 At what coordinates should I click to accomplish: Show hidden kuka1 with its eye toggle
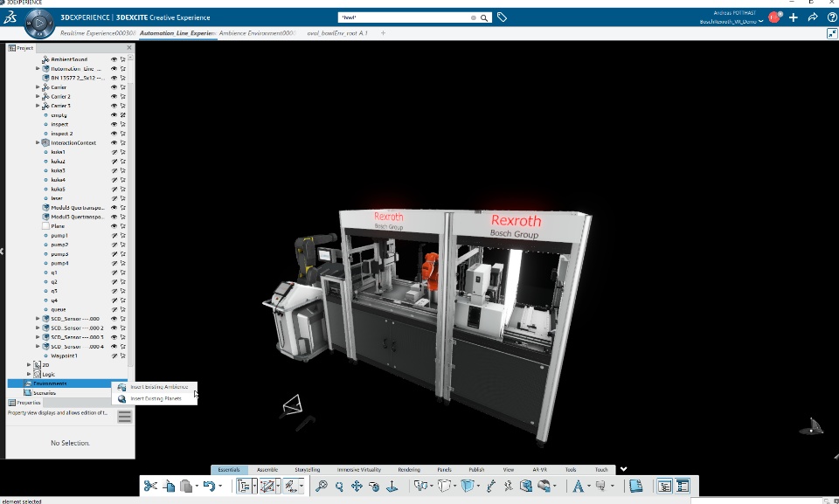point(114,152)
